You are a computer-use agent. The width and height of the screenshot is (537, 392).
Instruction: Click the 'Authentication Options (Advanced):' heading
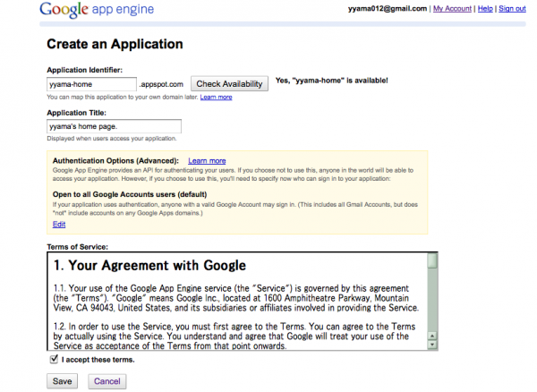pyautogui.click(x=115, y=161)
